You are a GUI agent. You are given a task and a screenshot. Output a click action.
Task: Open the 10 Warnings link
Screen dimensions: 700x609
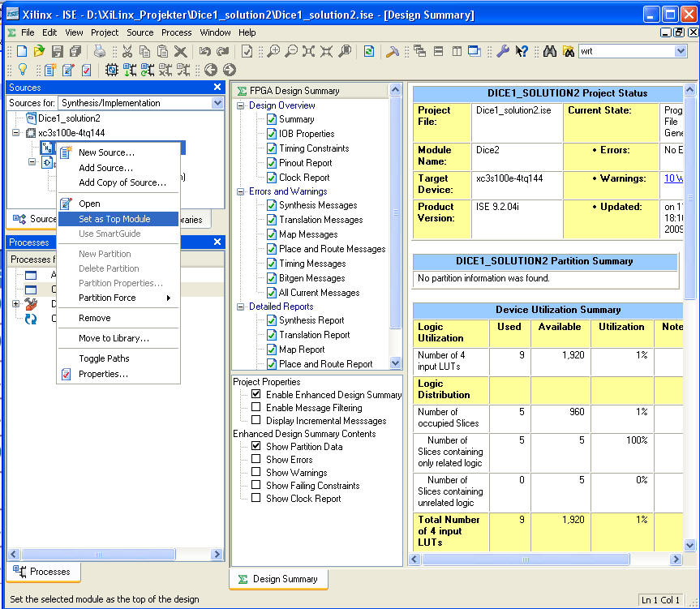click(x=673, y=178)
